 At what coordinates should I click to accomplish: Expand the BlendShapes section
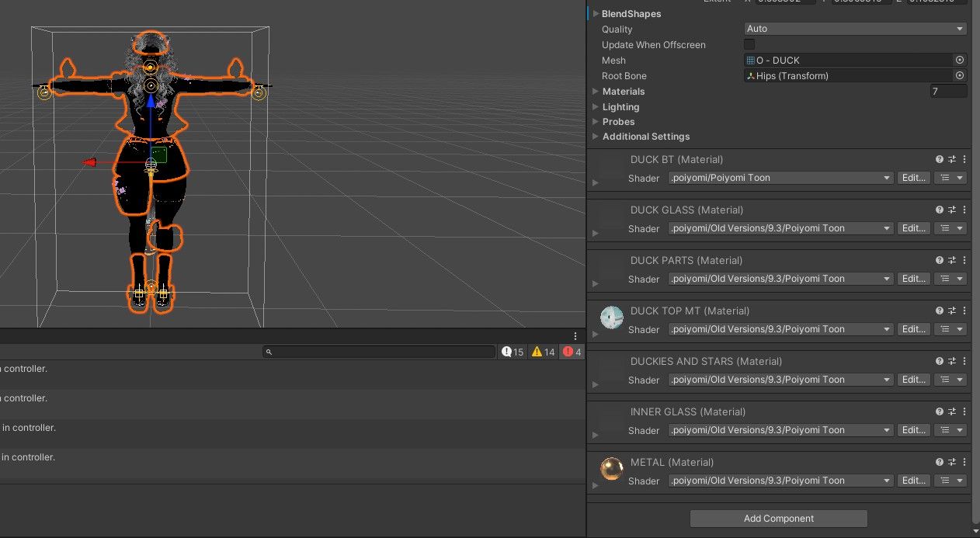click(596, 14)
